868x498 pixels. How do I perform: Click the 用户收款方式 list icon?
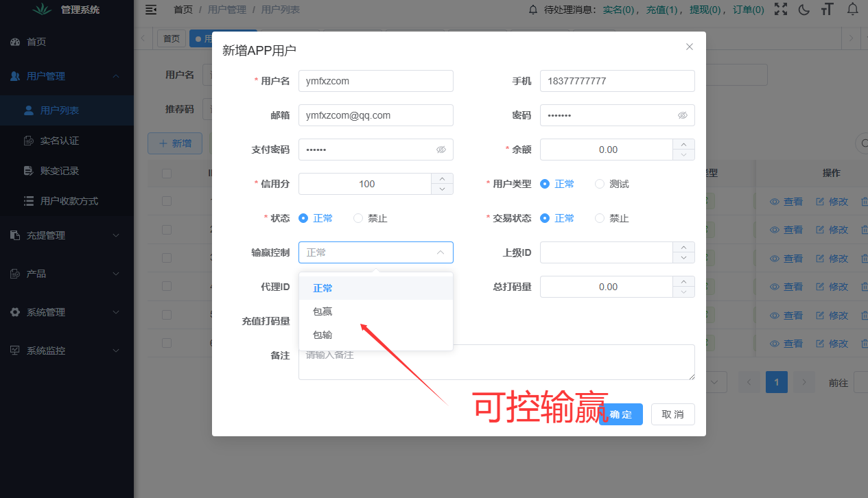tap(29, 201)
